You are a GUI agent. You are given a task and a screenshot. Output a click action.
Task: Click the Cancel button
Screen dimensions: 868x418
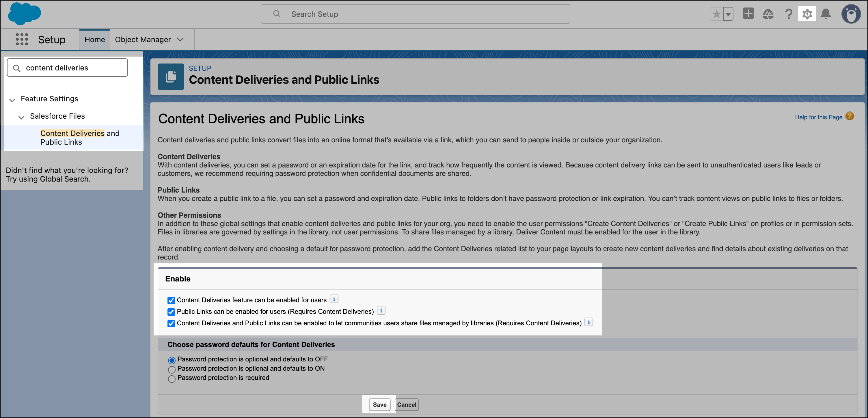coord(406,404)
